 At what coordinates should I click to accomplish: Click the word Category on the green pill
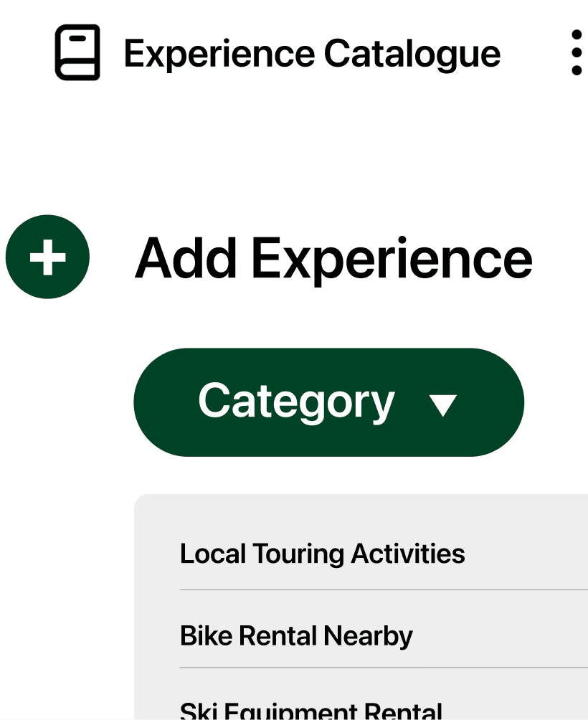[x=297, y=402]
